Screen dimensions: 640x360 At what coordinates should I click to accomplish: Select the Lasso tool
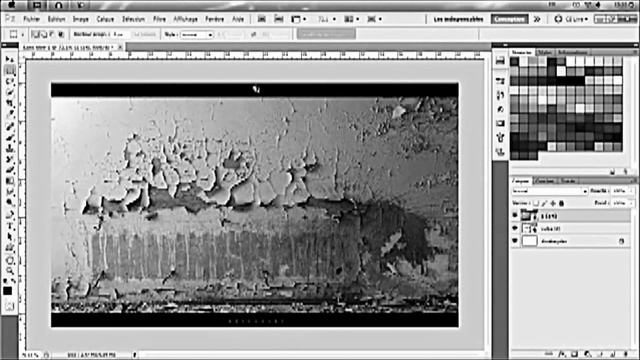click(9, 81)
